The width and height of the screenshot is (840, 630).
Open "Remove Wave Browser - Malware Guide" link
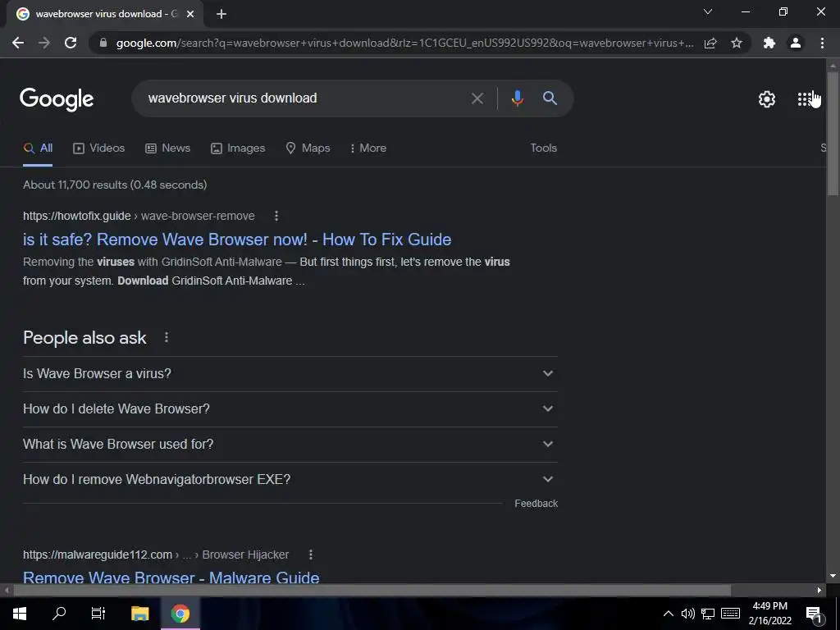[171, 577]
